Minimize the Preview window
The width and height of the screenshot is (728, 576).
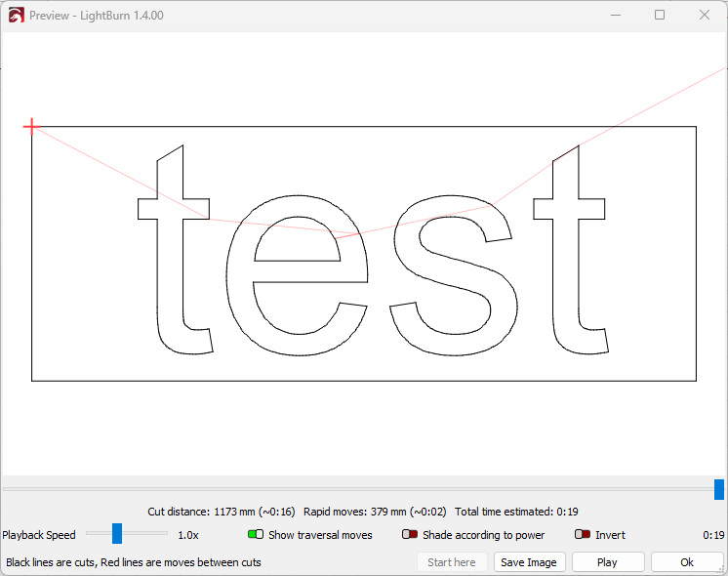click(616, 15)
